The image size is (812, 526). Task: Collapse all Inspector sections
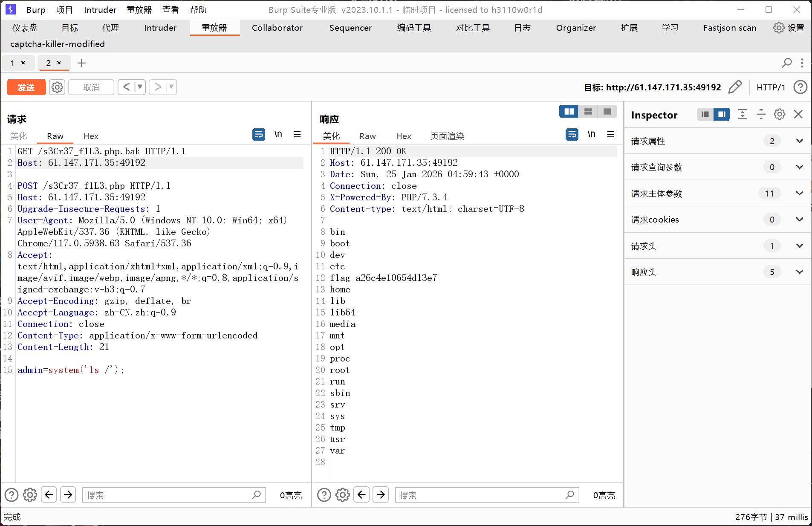[x=761, y=114]
